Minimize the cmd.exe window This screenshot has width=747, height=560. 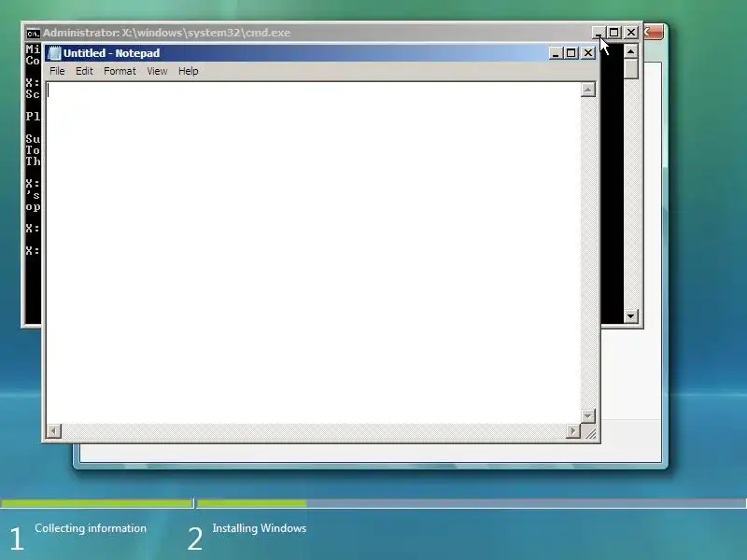point(598,33)
